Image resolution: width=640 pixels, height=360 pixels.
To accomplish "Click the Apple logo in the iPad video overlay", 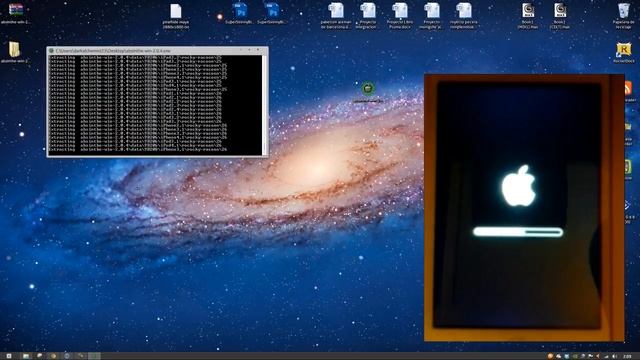I will pyautogui.click(x=518, y=186).
